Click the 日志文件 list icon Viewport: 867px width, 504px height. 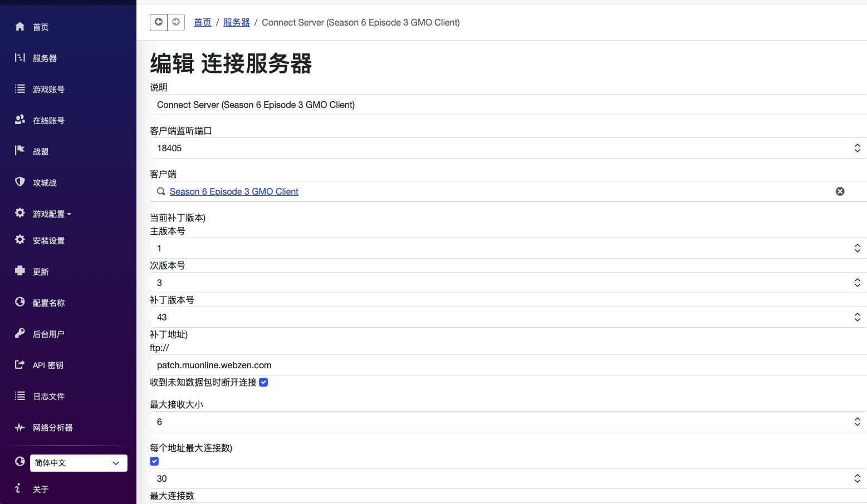click(x=20, y=396)
